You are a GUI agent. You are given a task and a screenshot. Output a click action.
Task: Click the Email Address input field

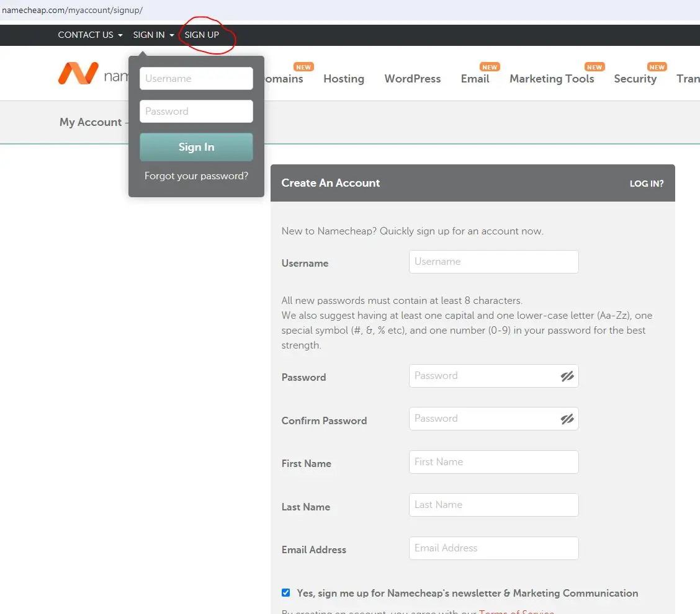[x=493, y=548]
